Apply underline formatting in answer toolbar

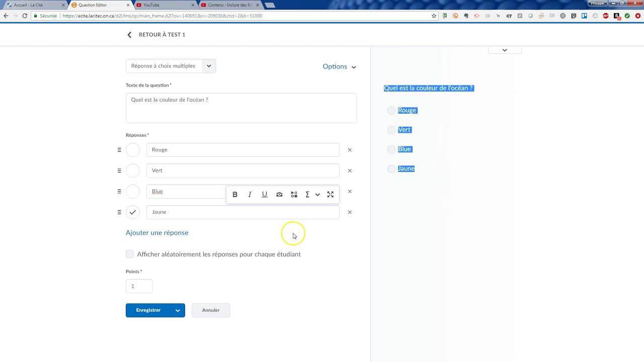pos(265,195)
